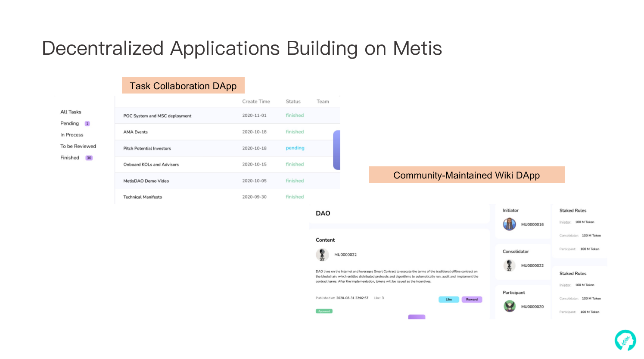The width and height of the screenshot is (644, 359).
Task: Click the Consolidator section's avatar image
Action: pos(509,265)
